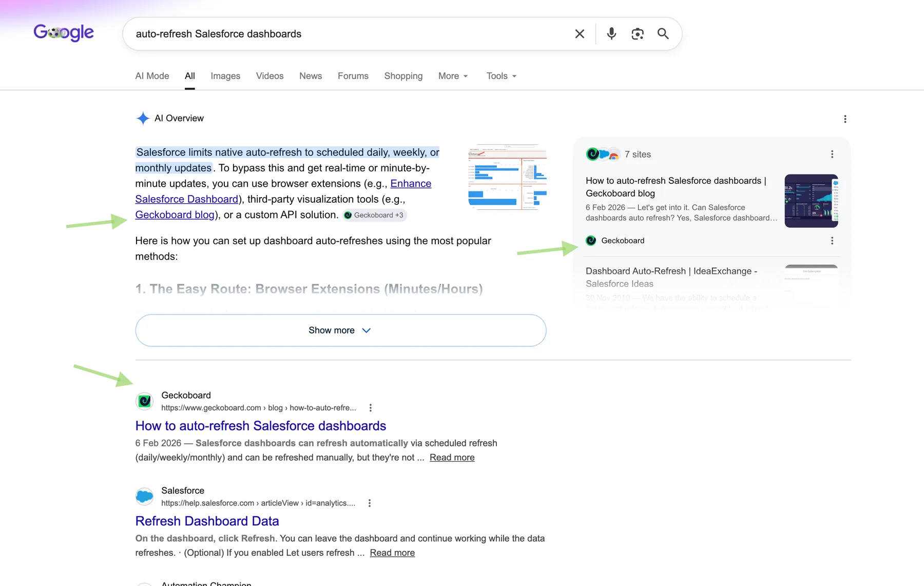Open How to auto-refresh Salesforce dashboards result
The width and height of the screenshot is (924, 586).
tap(261, 426)
